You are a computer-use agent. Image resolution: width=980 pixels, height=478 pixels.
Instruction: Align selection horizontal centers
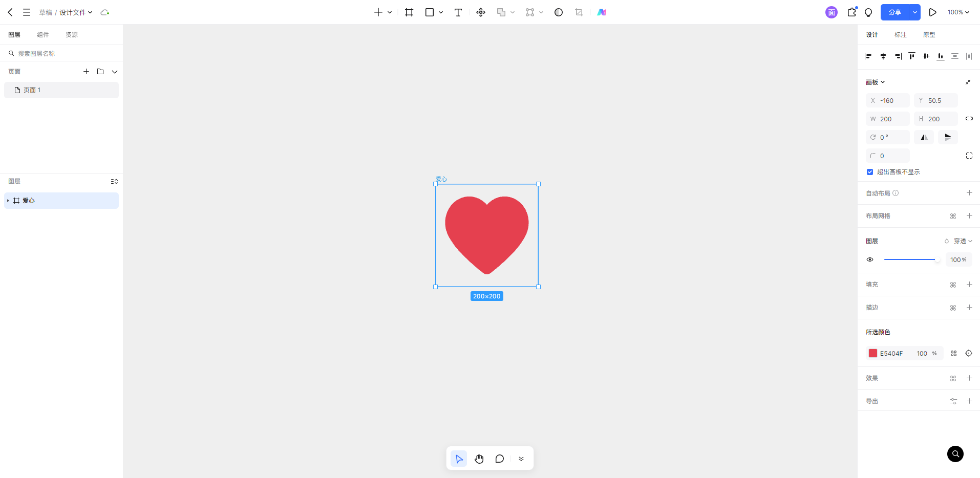point(883,56)
